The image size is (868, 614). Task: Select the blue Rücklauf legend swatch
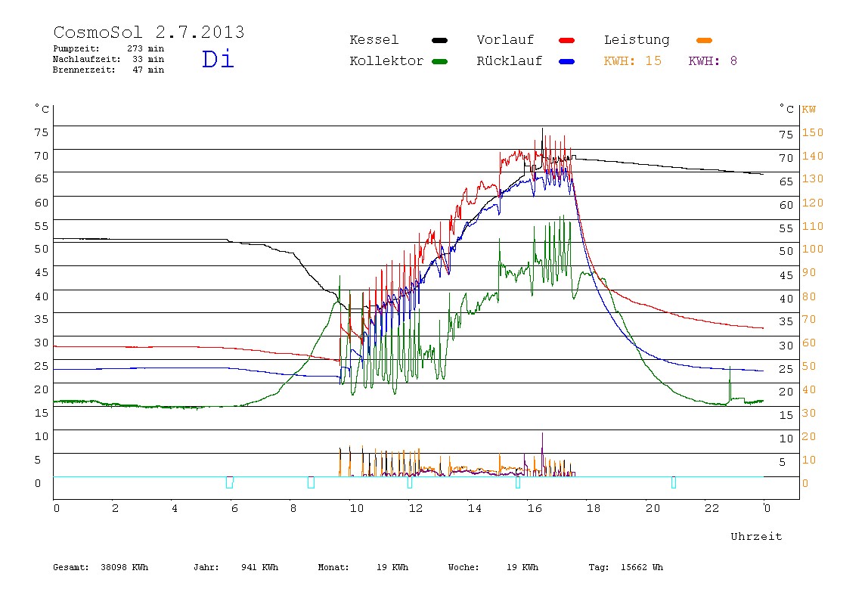pos(567,61)
